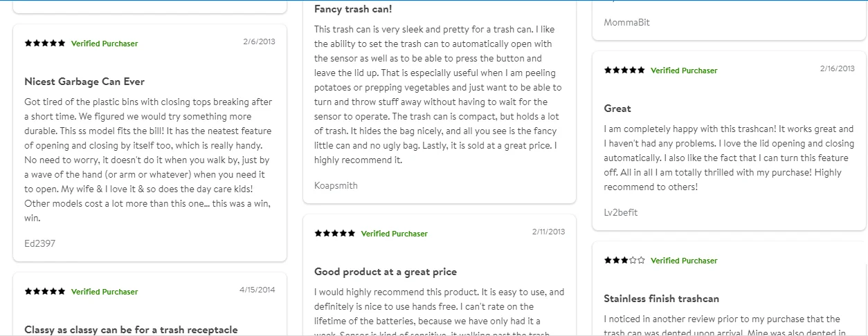
Task: Click five-star rating on the Great review
Action: 624,70
